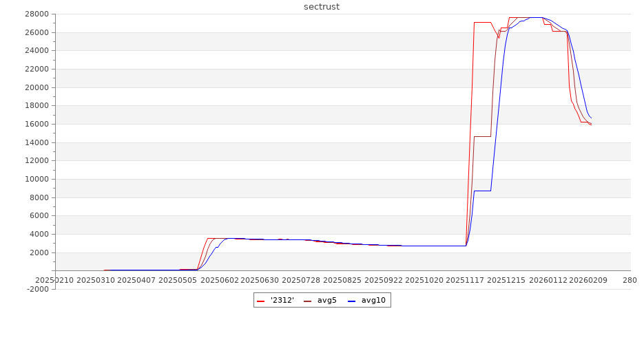Click the 28000 y-axis label
This screenshot has width=644, height=344.
(x=36, y=14)
